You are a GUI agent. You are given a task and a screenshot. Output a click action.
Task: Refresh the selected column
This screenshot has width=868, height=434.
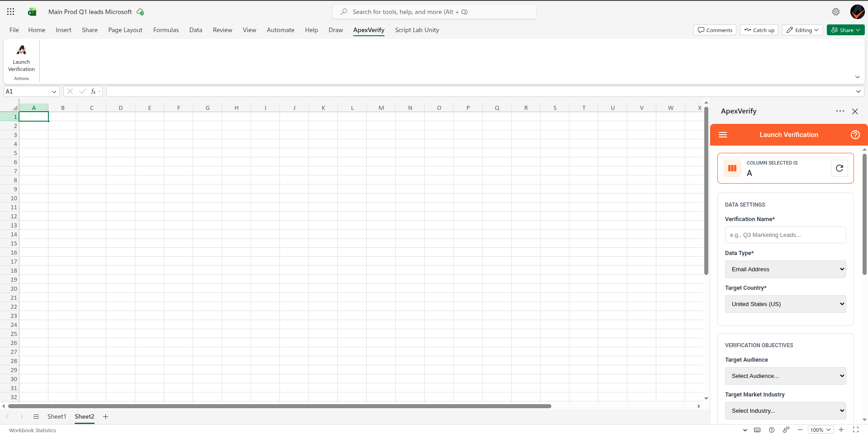[839, 168]
